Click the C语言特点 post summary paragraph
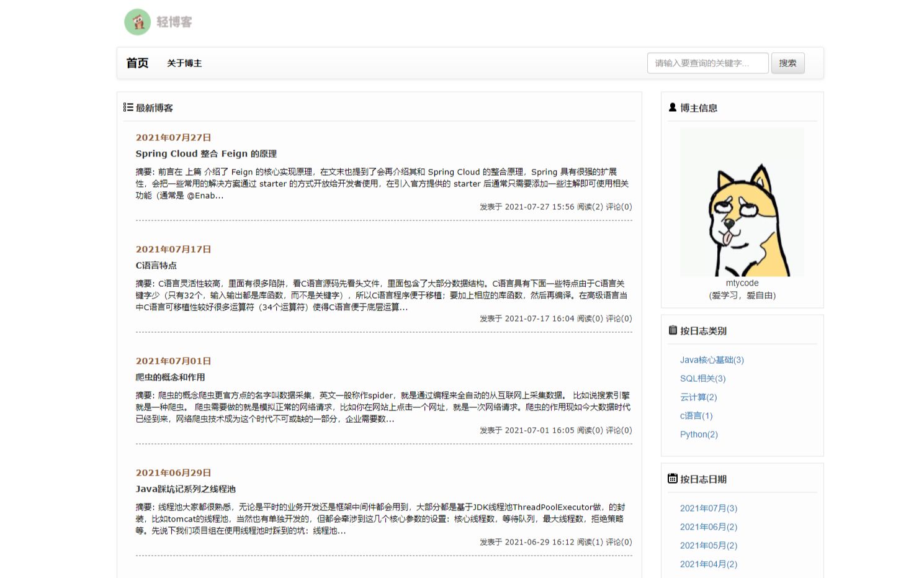Screen dimensions: 924x578 382,296
